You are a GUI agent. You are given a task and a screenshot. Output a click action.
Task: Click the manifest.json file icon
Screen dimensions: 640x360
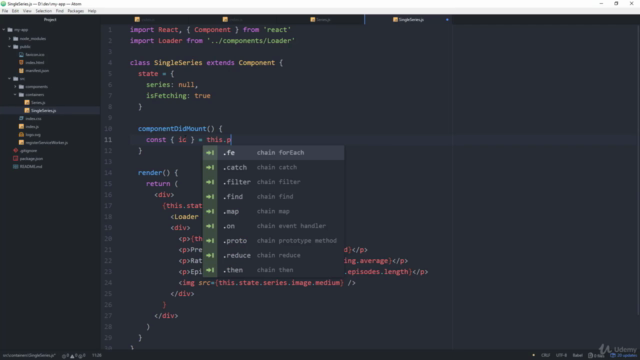pos(21,71)
